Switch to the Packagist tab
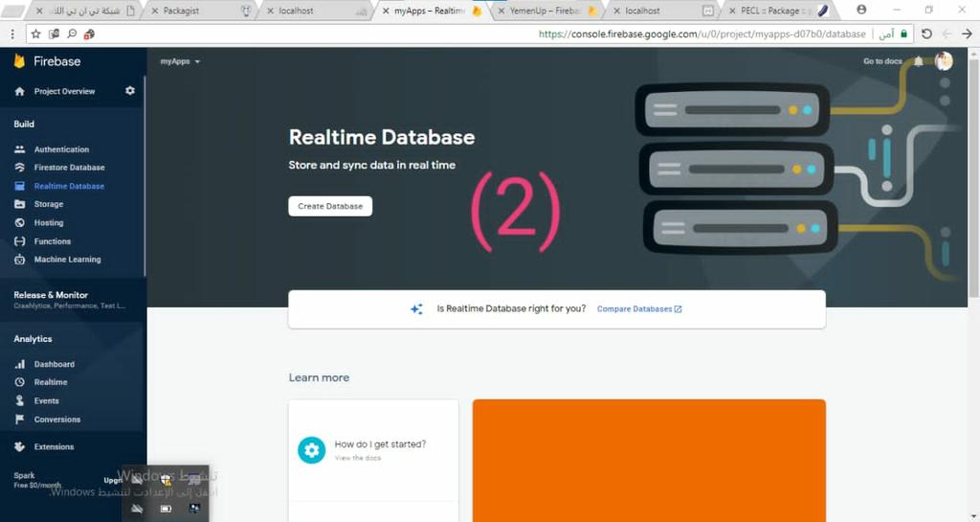This screenshot has width=980, height=522. click(x=200, y=11)
